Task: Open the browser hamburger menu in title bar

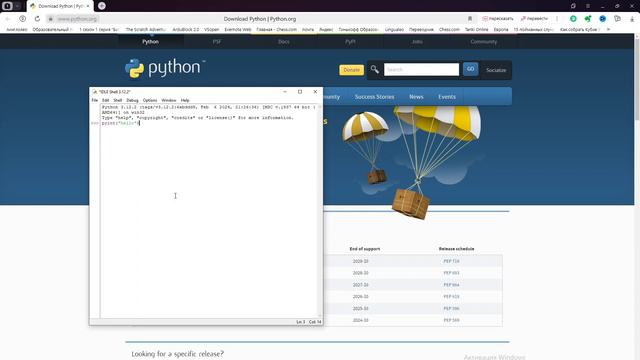Action: click(588, 6)
